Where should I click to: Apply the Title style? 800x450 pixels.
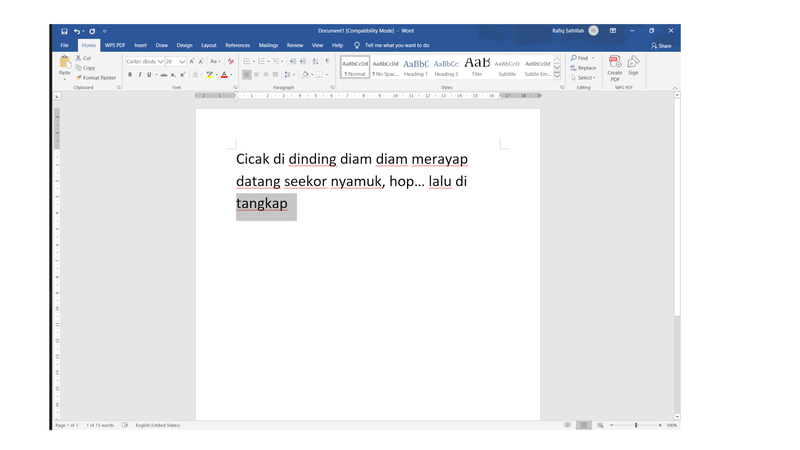[477, 67]
